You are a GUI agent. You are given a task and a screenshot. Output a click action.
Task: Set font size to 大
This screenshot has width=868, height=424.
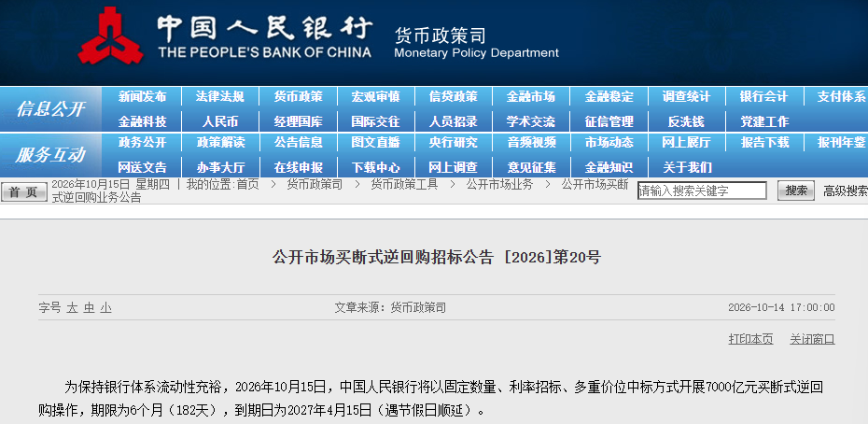pos(72,307)
